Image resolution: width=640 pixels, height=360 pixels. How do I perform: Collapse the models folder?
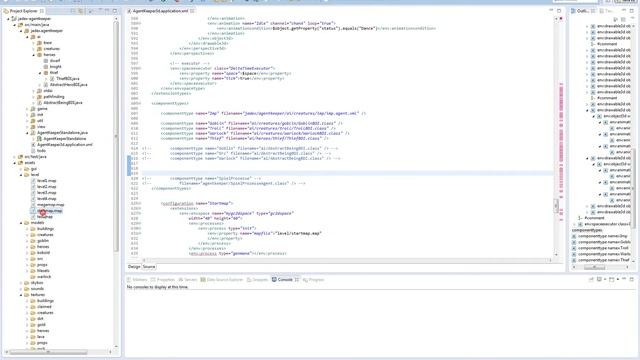21,223
